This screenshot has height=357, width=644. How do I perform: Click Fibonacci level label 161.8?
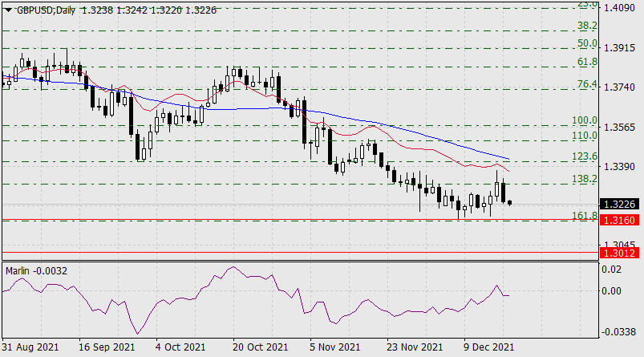coord(585,215)
